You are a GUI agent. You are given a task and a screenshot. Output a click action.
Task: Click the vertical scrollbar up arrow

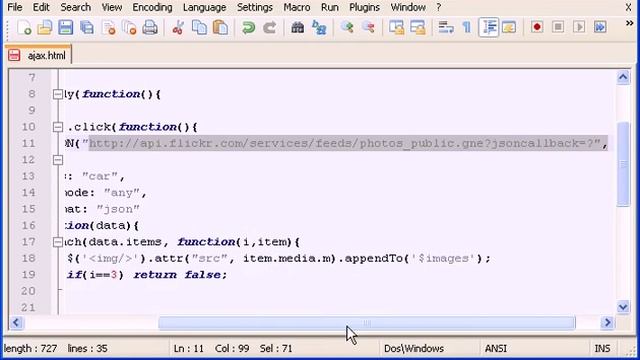point(623,77)
